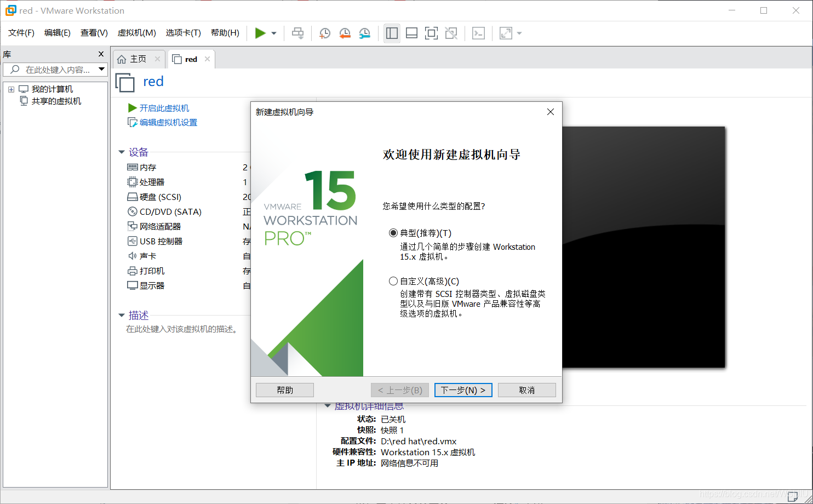Click the 下一步(N) > button
The height and width of the screenshot is (504, 813).
463,390
